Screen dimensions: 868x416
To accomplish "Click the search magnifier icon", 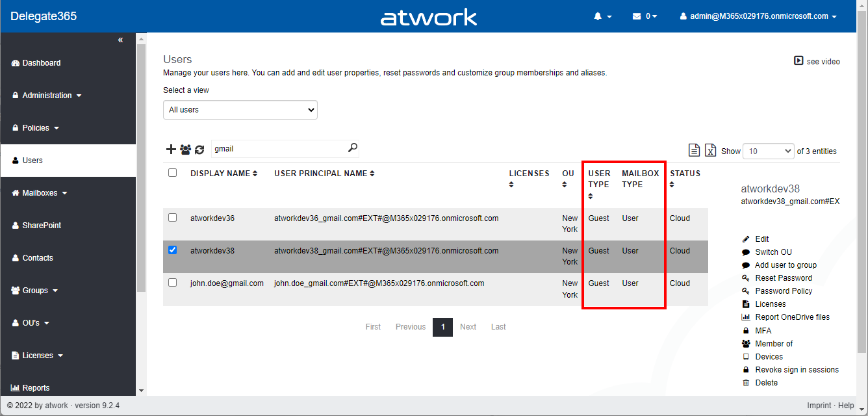I will coord(352,148).
